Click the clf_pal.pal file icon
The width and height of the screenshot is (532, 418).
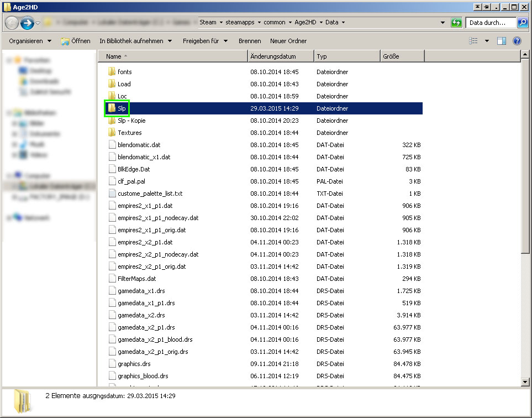point(112,181)
